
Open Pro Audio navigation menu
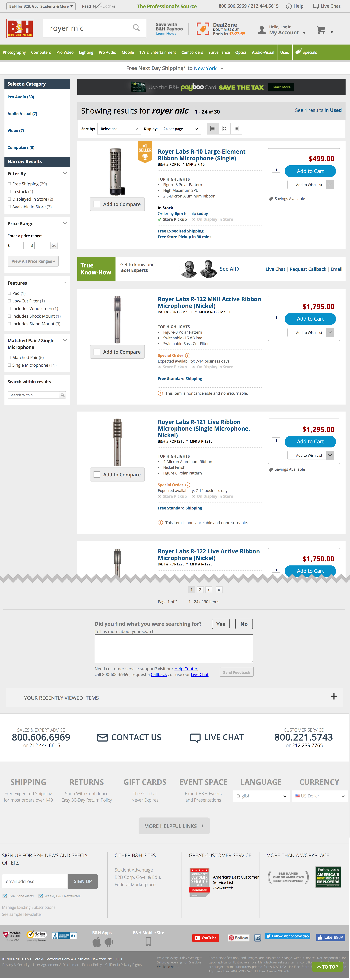tap(107, 52)
